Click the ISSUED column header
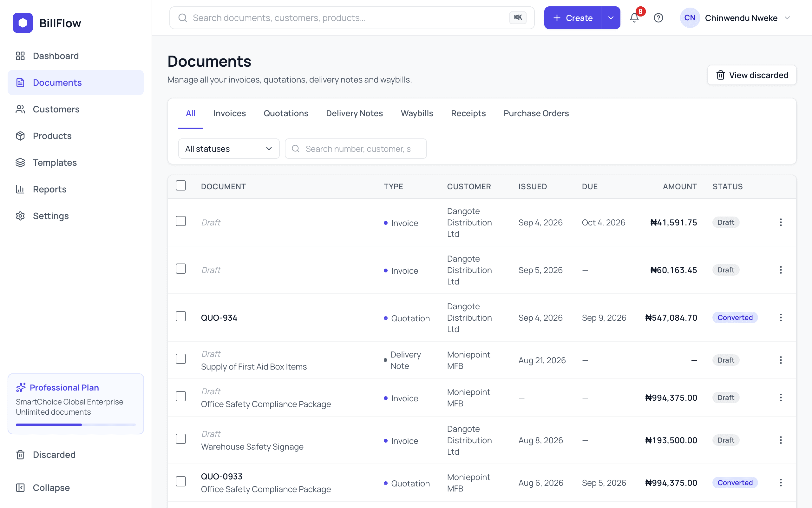 (x=533, y=186)
